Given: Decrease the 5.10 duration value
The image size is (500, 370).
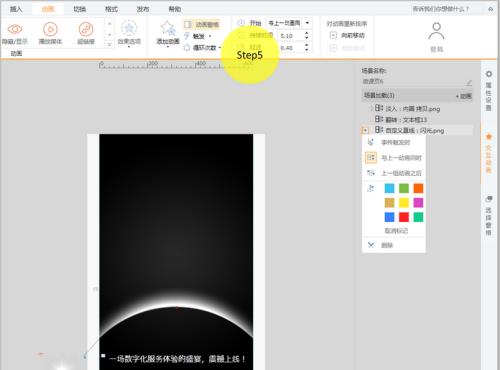Looking at the screenshot, I should [306, 38].
